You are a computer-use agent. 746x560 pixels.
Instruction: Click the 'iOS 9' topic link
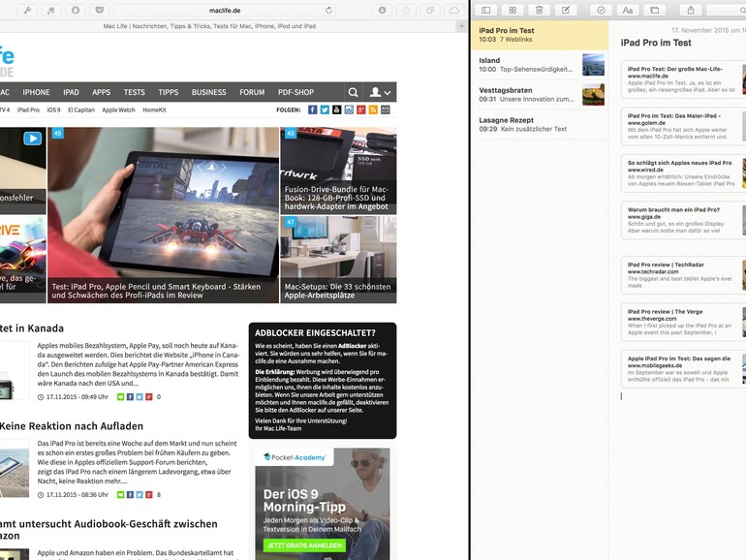[53, 109]
